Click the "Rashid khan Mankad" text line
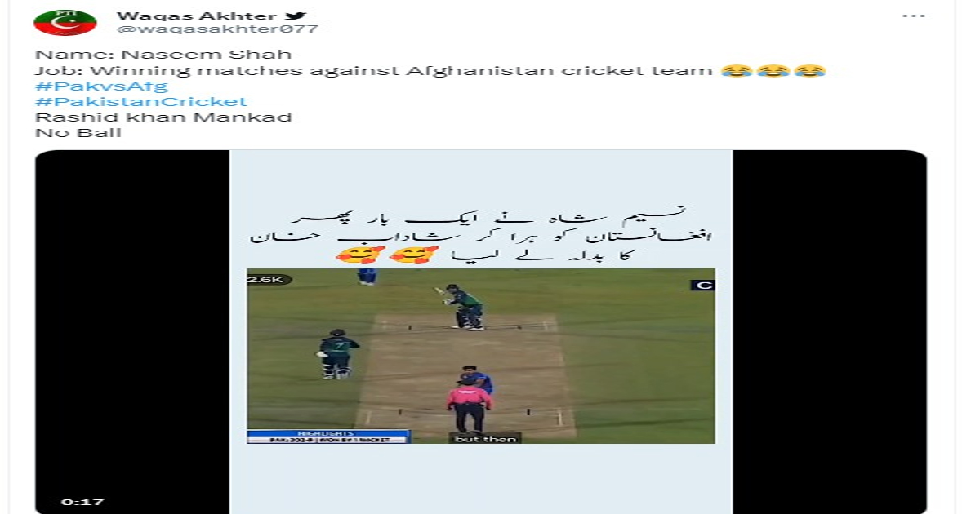The width and height of the screenshot is (980, 514). 163,117
